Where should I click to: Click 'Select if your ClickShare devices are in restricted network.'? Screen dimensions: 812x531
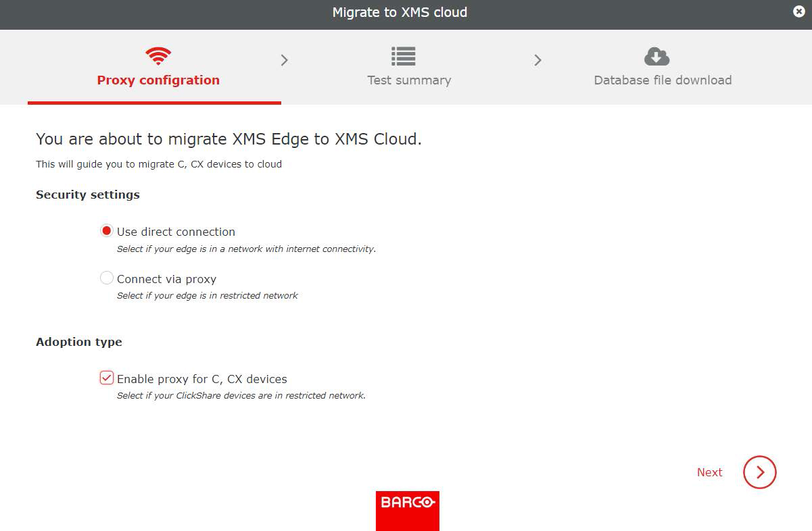pos(241,395)
